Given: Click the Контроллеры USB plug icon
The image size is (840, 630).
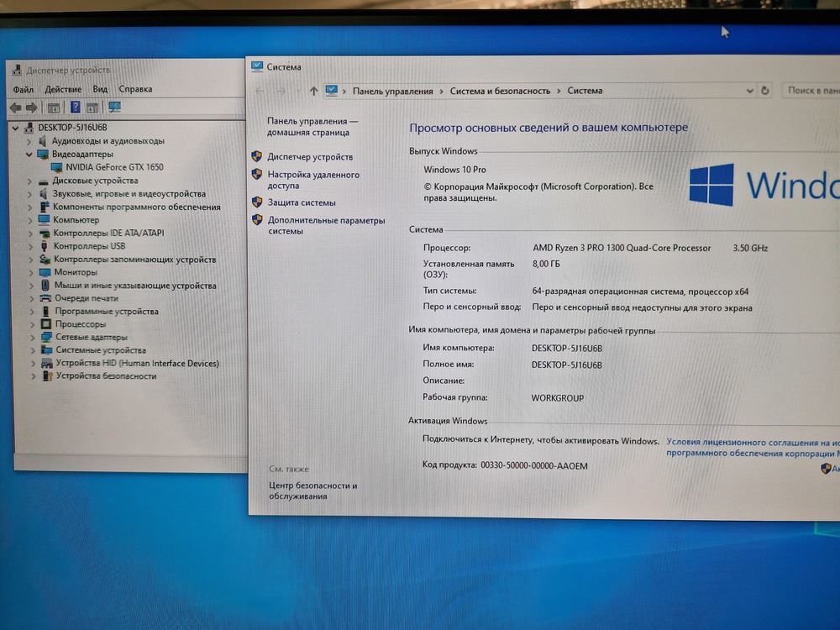Looking at the screenshot, I should tap(45, 246).
